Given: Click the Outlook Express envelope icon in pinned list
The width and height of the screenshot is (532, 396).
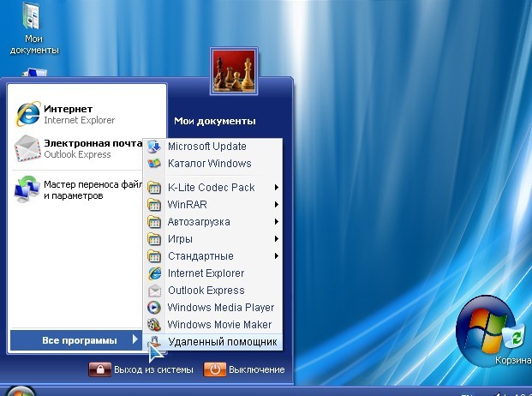Looking at the screenshot, I should click(x=27, y=148).
